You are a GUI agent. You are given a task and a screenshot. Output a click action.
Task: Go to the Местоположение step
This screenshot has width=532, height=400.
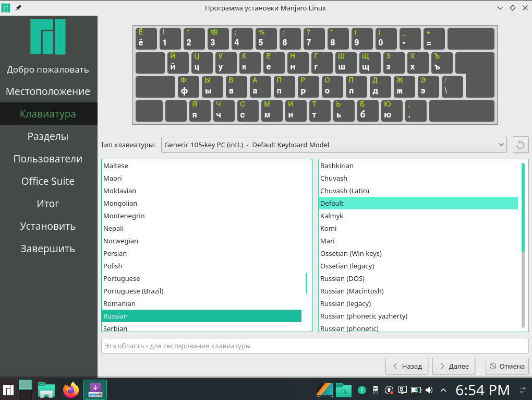click(48, 91)
